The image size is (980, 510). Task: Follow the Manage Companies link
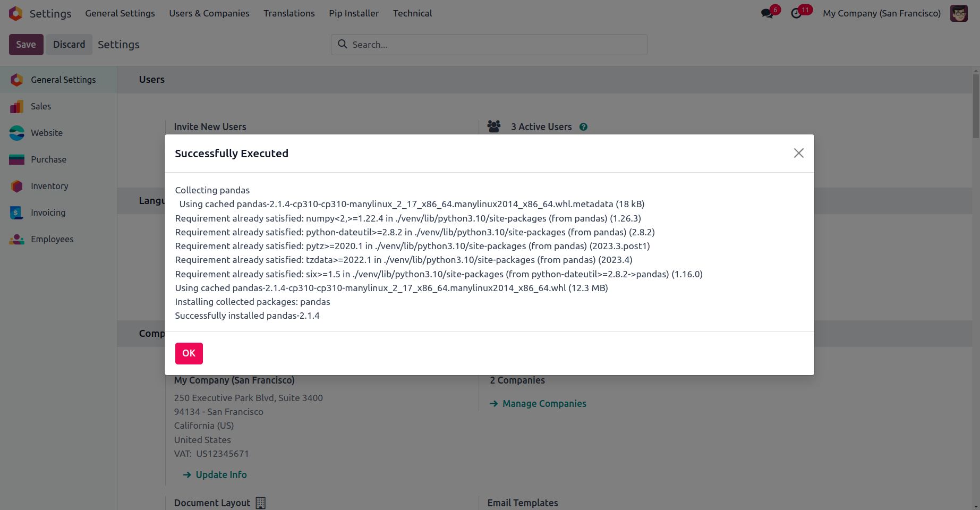point(544,404)
